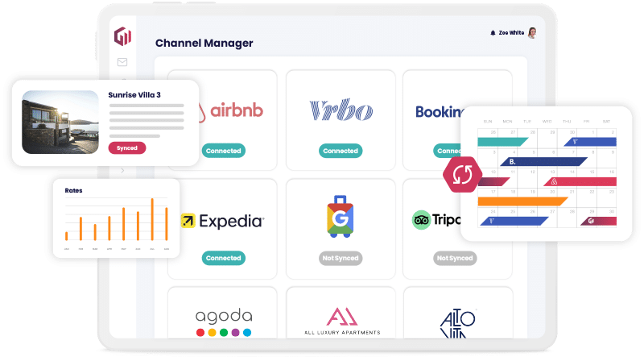This screenshot has width=644, height=357.
Task: Click the notification bell icon
Action: (493, 33)
